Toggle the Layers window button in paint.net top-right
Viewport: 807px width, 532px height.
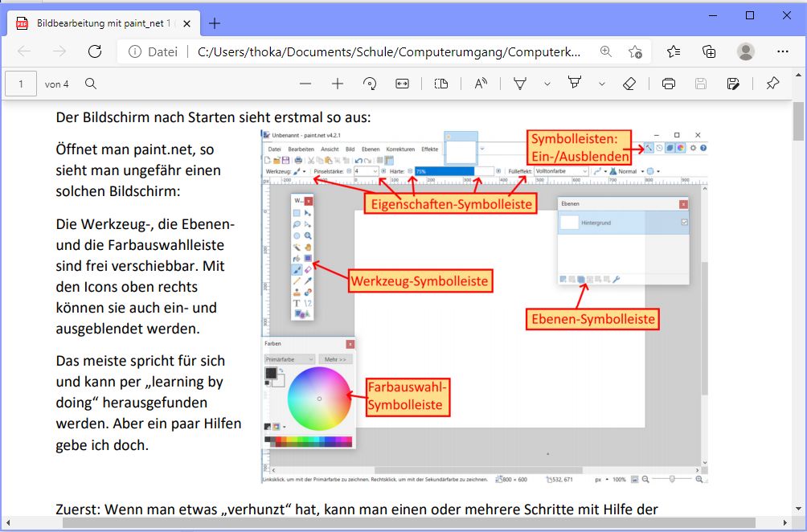coord(670,148)
